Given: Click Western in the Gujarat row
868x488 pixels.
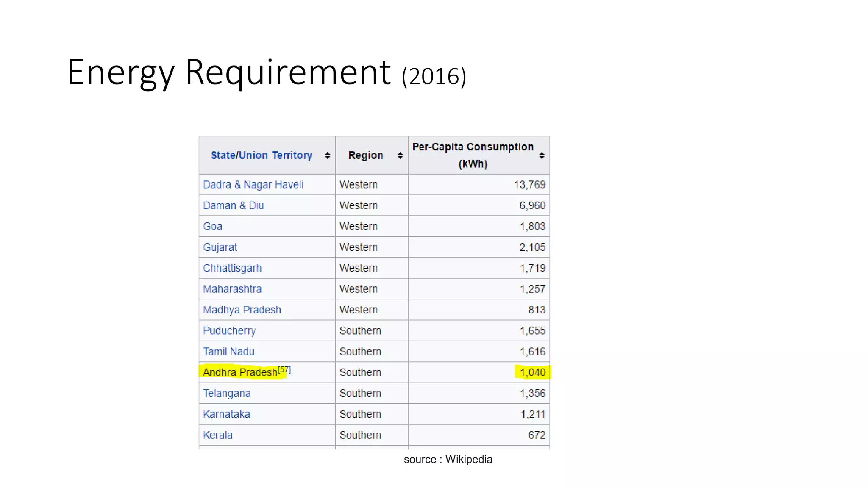Looking at the screenshot, I should click(359, 247).
